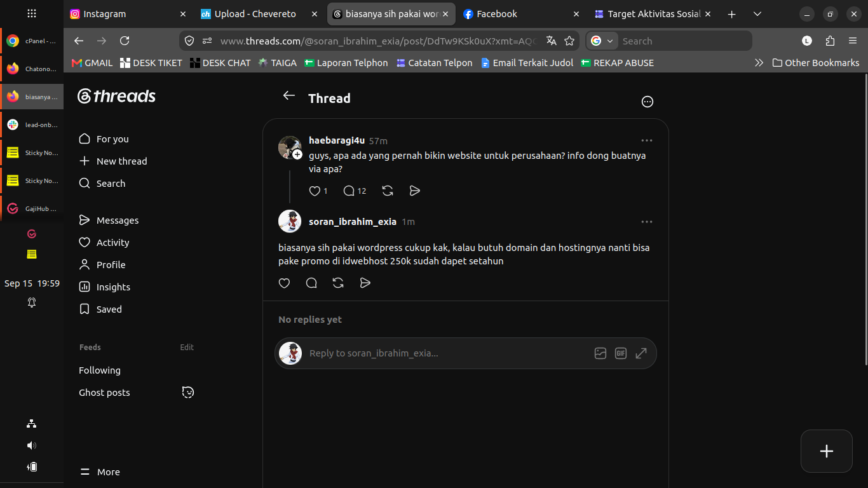Go back using the Thread back arrow
Image resolution: width=868 pixels, height=488 pixels.
point(289,95)
